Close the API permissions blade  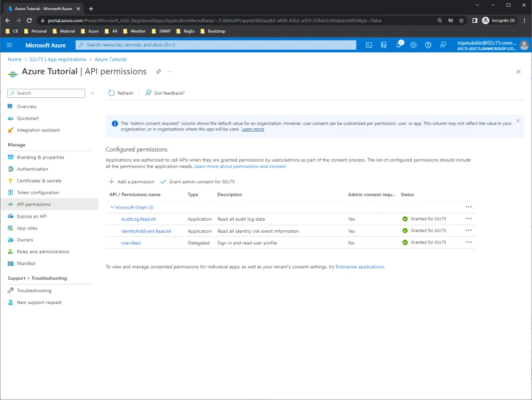(518, 72)
